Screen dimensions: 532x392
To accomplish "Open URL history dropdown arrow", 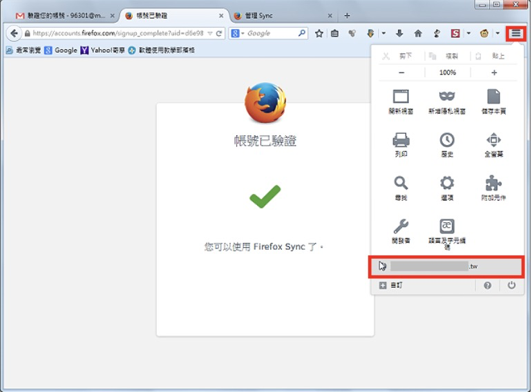I will [x=210, y=33].
